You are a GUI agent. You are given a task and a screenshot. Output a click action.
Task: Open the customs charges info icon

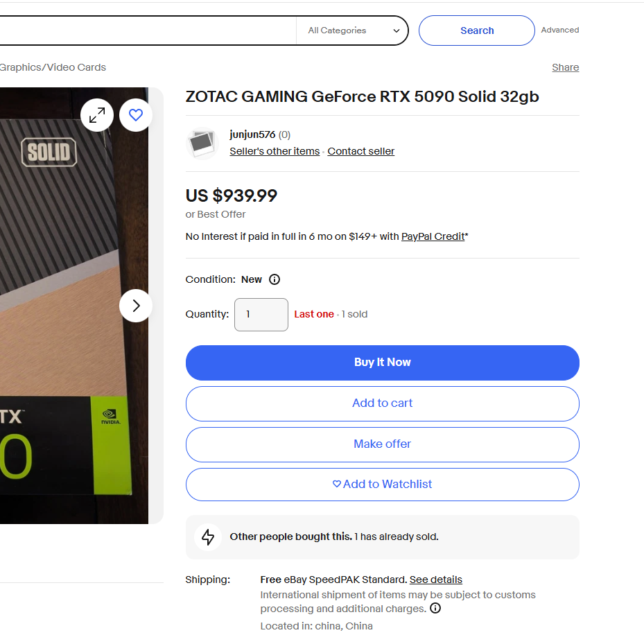pyautogui.click(x=435, y=608)
